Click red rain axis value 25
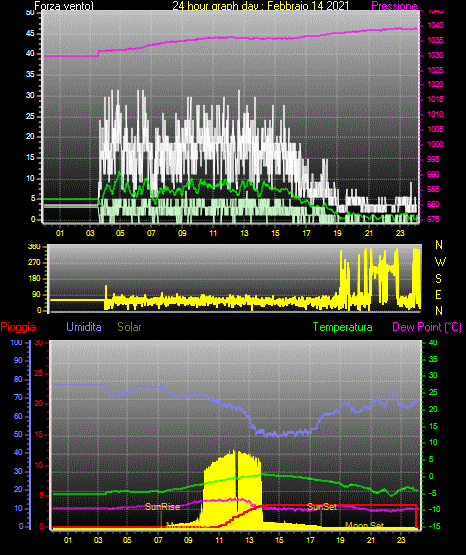Image resolution: width=466 pixels, height=555 pixels. tap(39, 374)
